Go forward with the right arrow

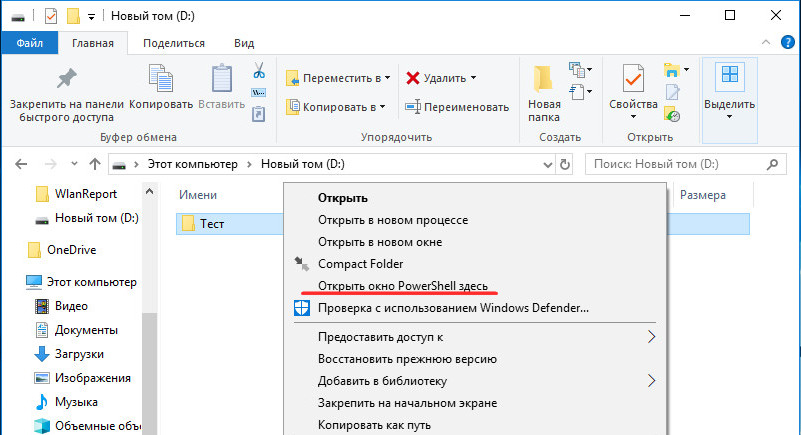(50, 164)
